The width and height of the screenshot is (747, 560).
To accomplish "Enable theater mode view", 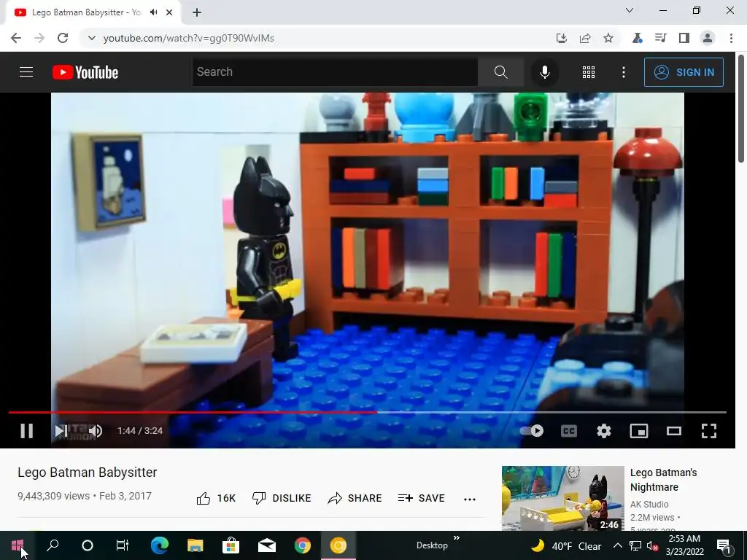I will pyautogui.click(x=673, y=431).
